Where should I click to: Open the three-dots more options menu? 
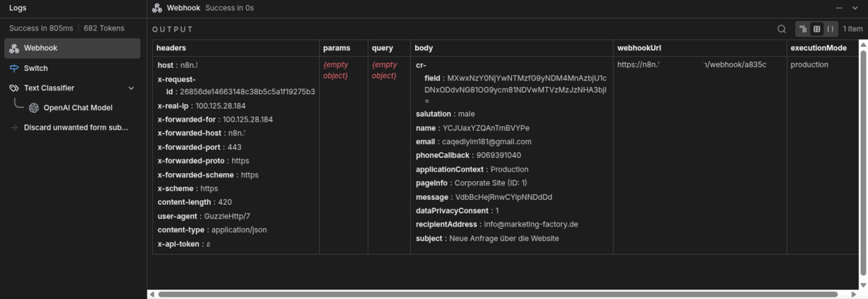[x=838, y=8]
